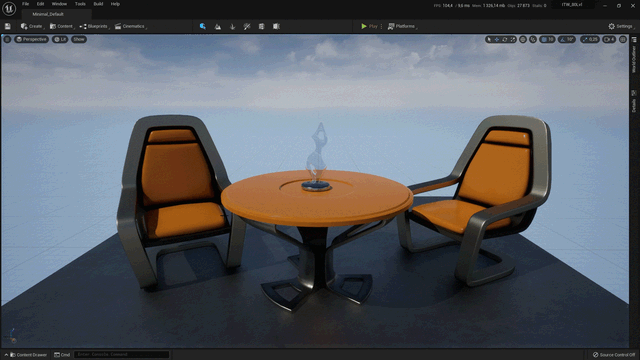
Task: Adjust camera speed setting 4
Action: [x=609, y=39]
